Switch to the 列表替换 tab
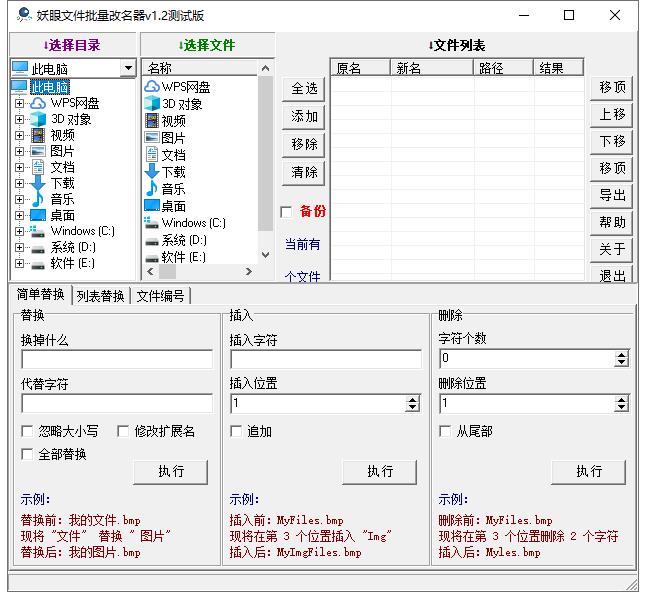 tap(101, 296)
